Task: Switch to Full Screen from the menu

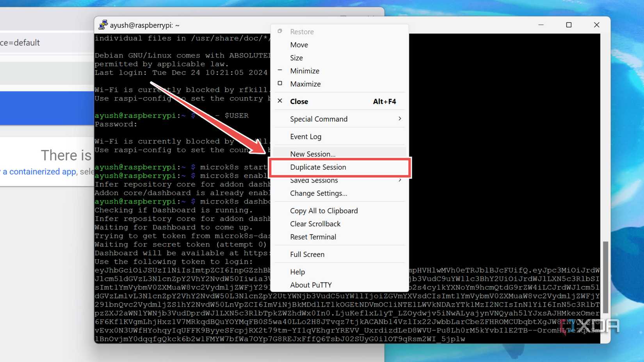Action: pyautogui.click(x=339, y=254)
